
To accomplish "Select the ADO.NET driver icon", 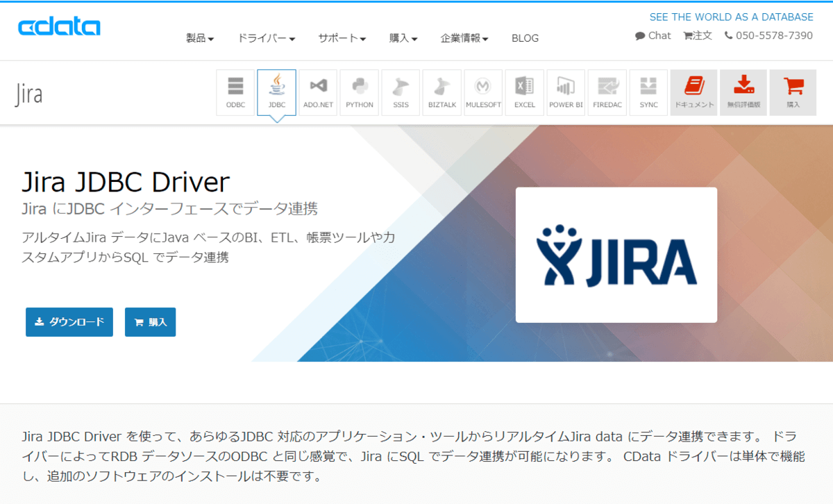I will pyautogui.click(x=318, y=92).
